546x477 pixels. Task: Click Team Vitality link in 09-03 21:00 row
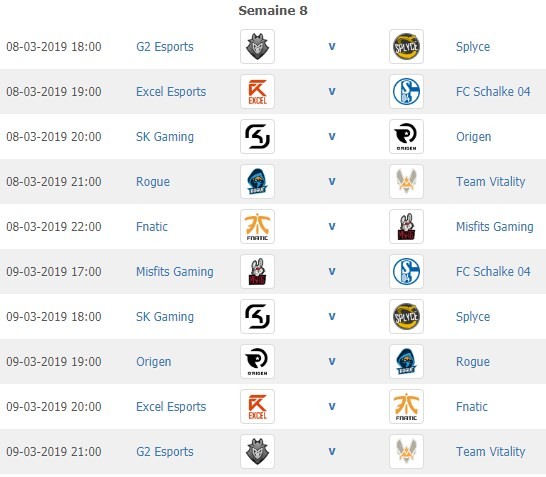pos(491,452)
